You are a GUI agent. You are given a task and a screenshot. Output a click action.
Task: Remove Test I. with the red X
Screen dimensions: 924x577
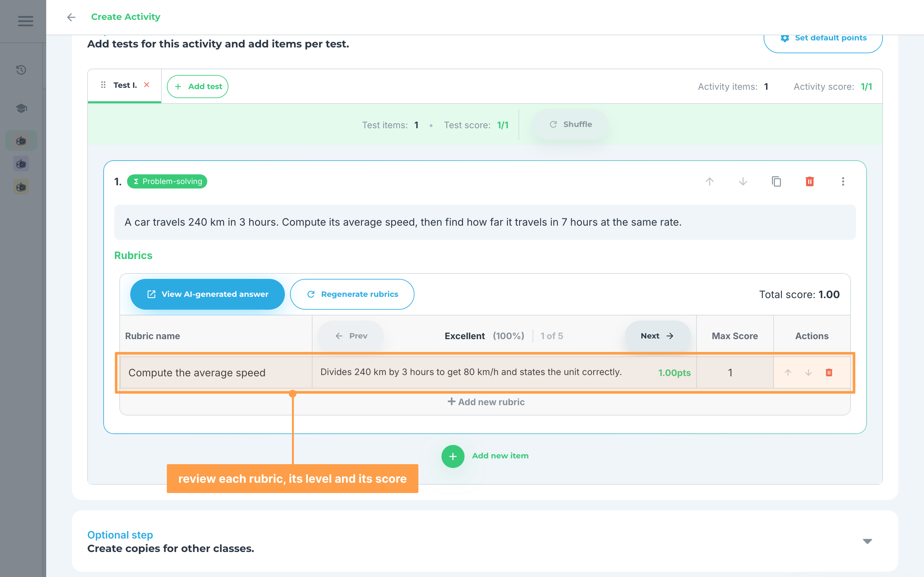(x=147, y=85)
